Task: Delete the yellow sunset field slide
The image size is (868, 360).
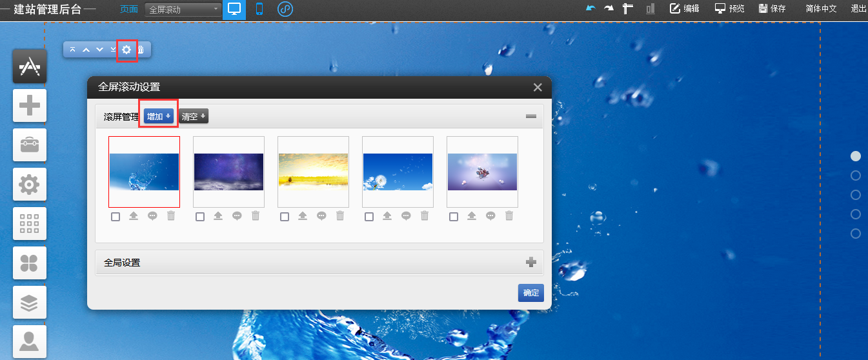Action: point(340,216)
